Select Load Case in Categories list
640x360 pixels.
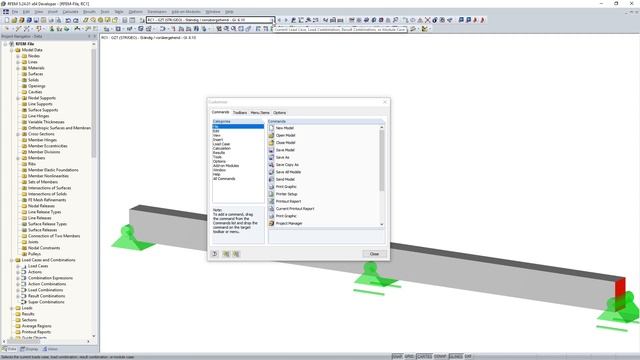pos(221,144)
